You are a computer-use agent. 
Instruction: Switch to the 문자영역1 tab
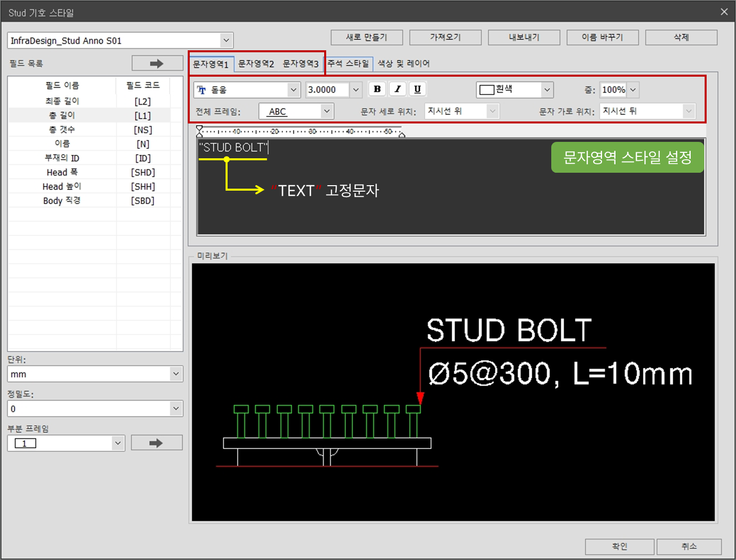point(211,64)
